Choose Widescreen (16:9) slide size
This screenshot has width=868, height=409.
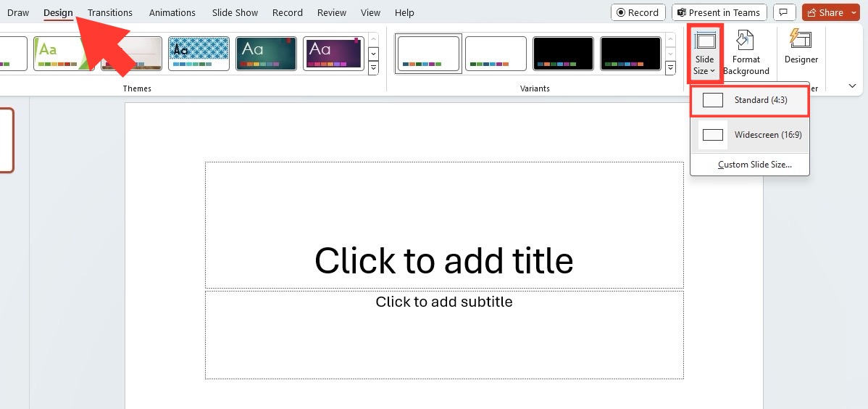(749, 135)
